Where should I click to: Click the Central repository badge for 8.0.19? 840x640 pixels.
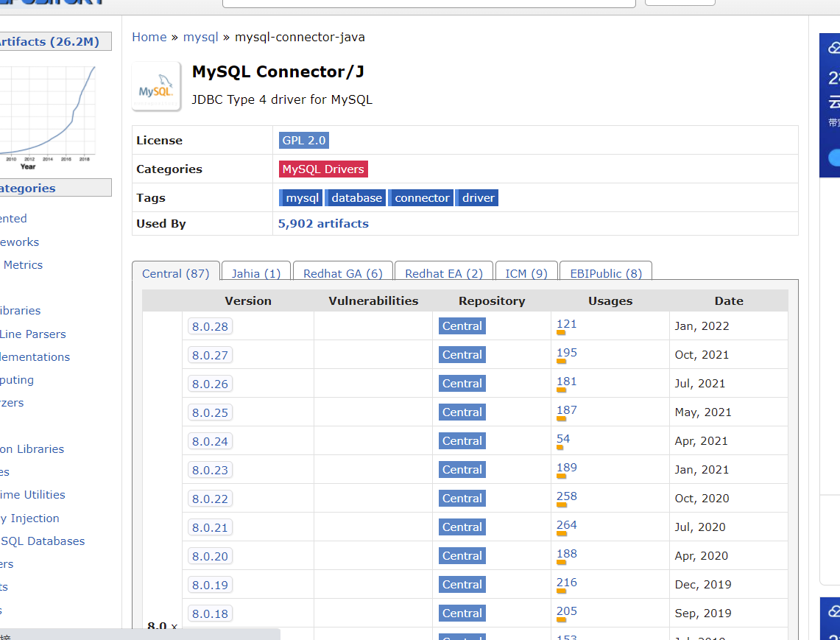tap(462, 584)
